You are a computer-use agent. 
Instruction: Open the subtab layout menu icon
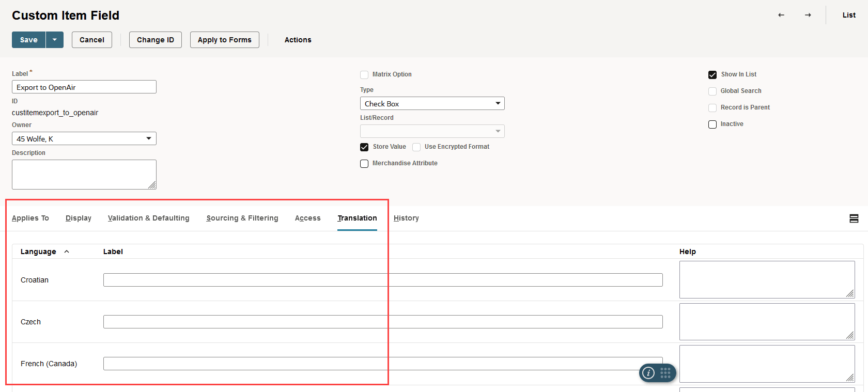pyautogui.click(x=854, y=218)
